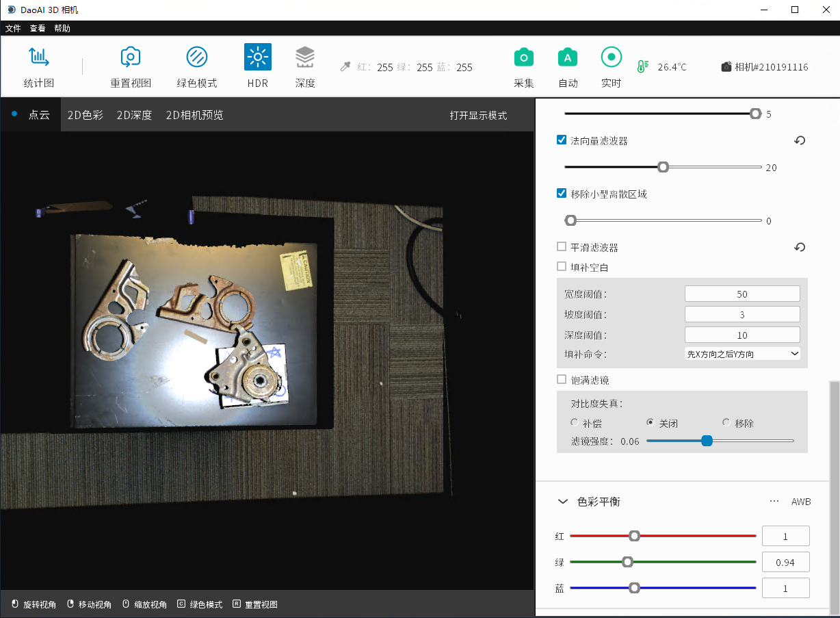The width and height of the screenshot is (840, 618).
Task: Collapse the 色彩平衡 section
Action: pos(563,502)
